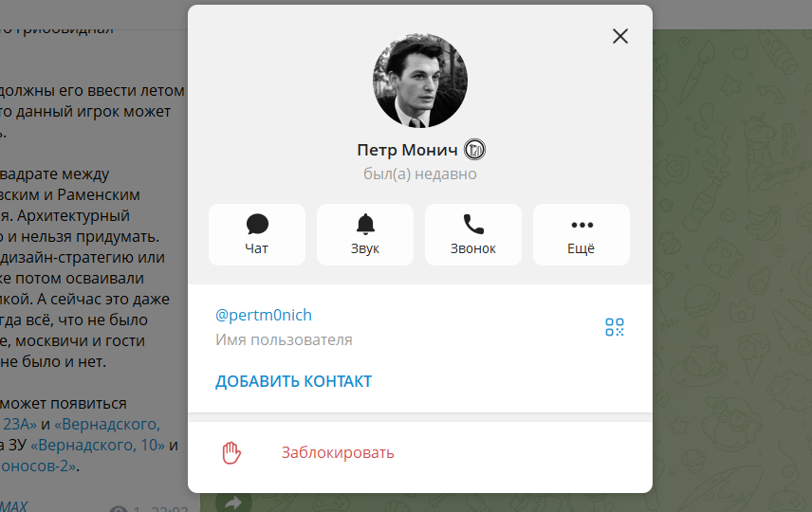
Task: Show the QR code for the username
Action: click(x=615, y=327)
